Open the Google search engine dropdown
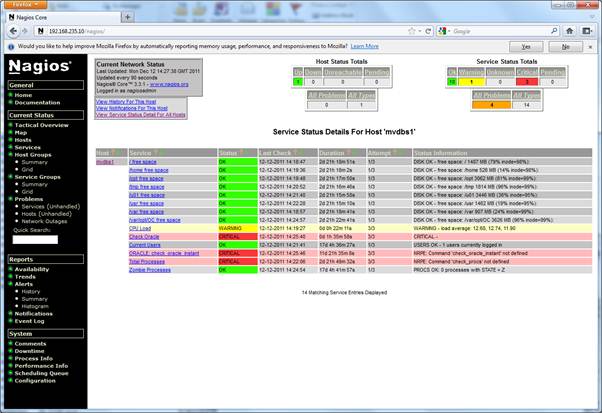Viewport: 602px width, 413px height. click(444, 31)
